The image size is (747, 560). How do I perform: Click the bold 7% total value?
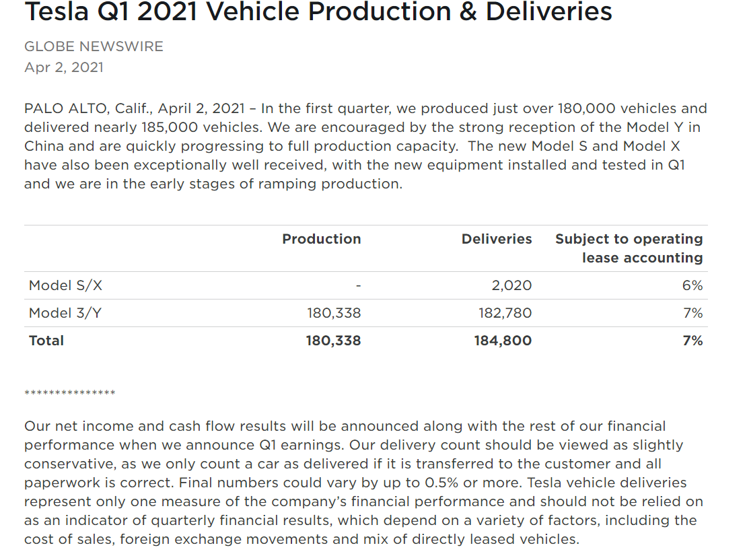[x=692, y=341]
